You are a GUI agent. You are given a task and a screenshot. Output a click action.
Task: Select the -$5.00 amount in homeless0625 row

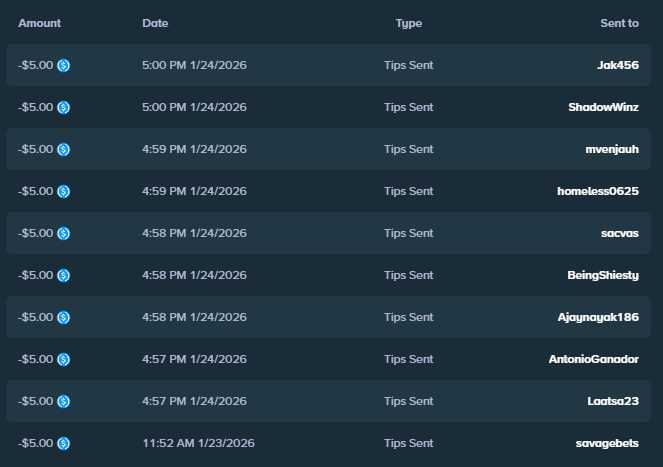(36, 191)
